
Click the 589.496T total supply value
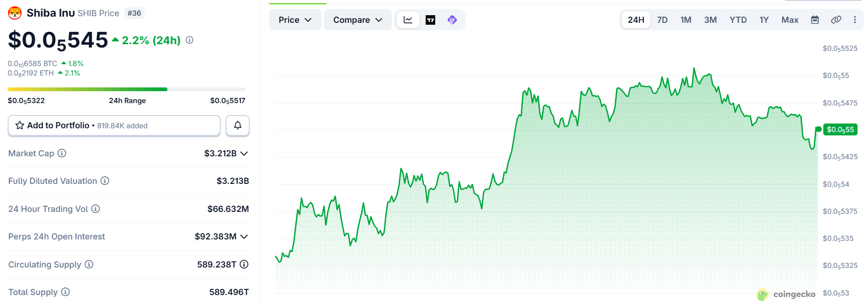229,292
